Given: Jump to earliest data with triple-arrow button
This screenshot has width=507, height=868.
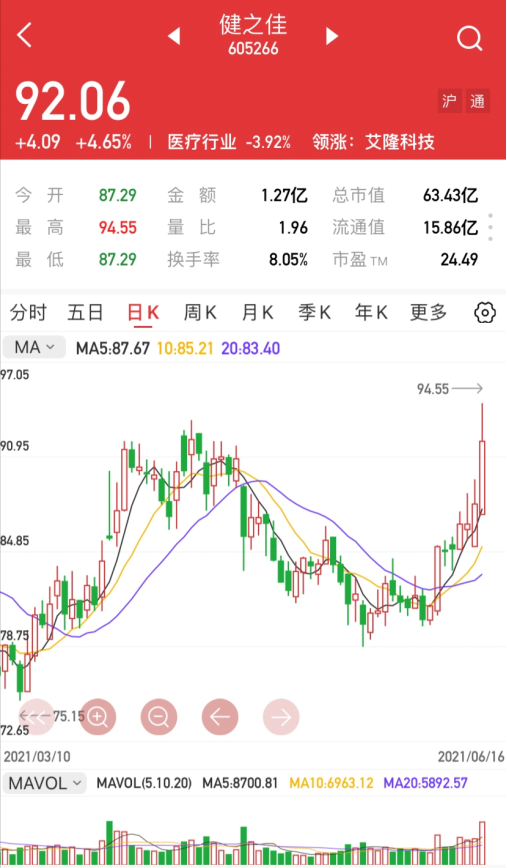Looking at the screenshot, I should tap(37, 717).
